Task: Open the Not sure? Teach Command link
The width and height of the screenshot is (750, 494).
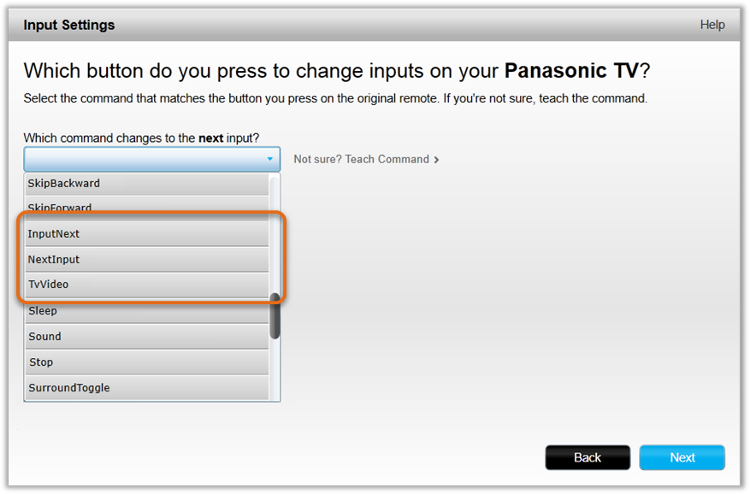Action: pos(366,159)
